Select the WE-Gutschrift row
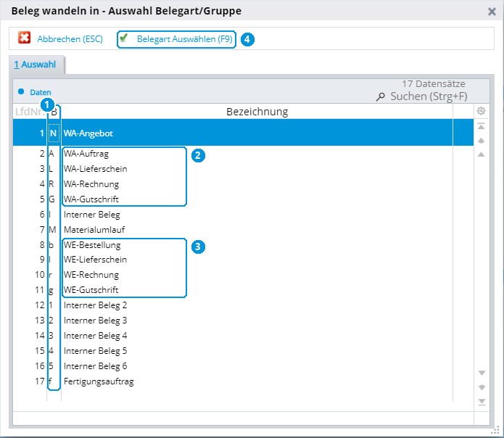 (x=244, y=290)
